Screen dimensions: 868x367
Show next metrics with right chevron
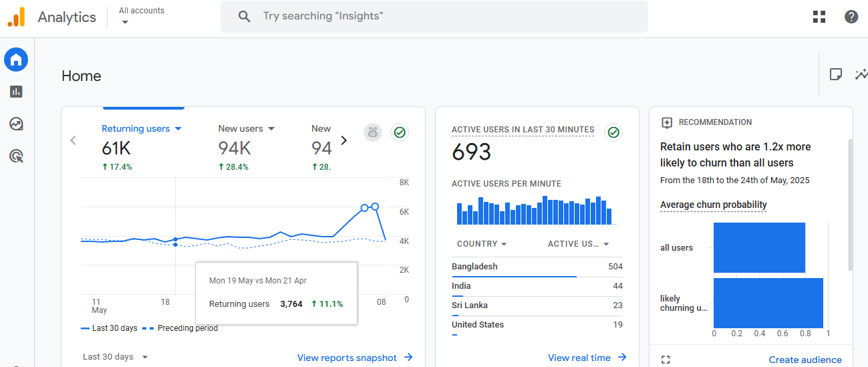pos(344,140)
